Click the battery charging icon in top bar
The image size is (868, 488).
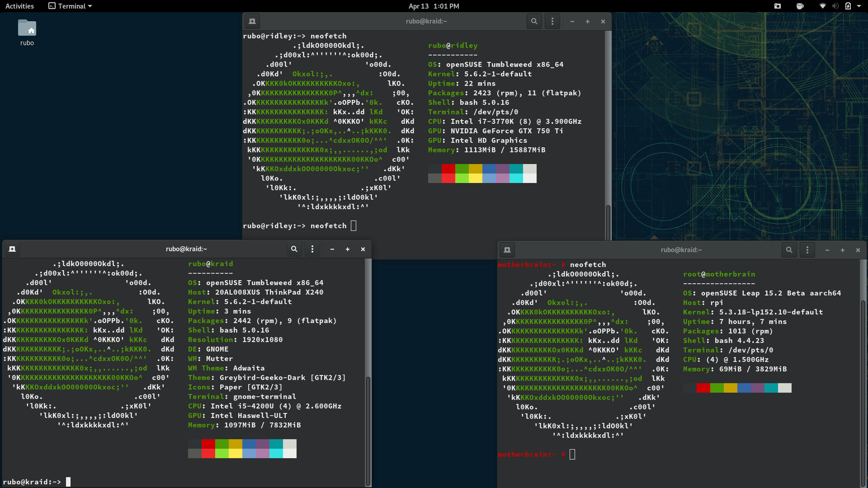coord(848,6)
